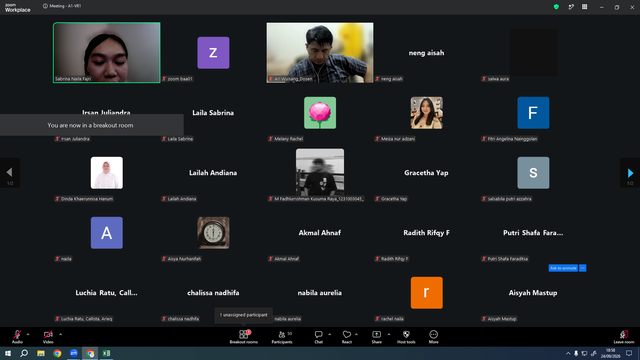Viewport: 640px width, 360px height.
Task: Select Sabrina Naila Fajri's video tile
Action: coord(107,53)
